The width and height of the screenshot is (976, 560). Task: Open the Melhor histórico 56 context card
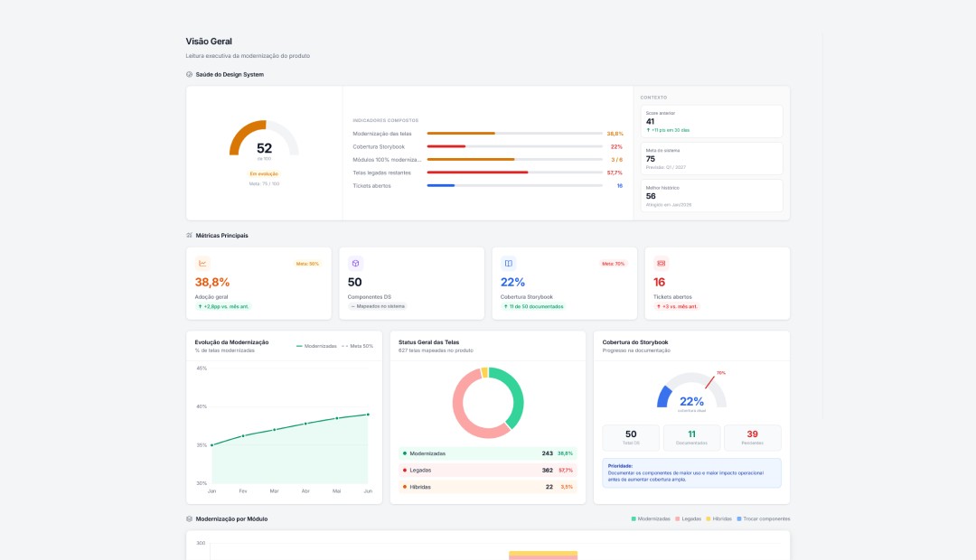point(711,196)
